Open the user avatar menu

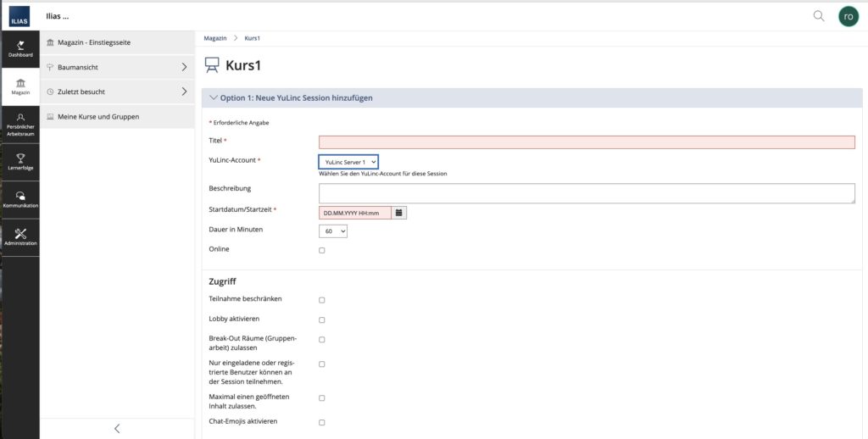click(848, 15)
